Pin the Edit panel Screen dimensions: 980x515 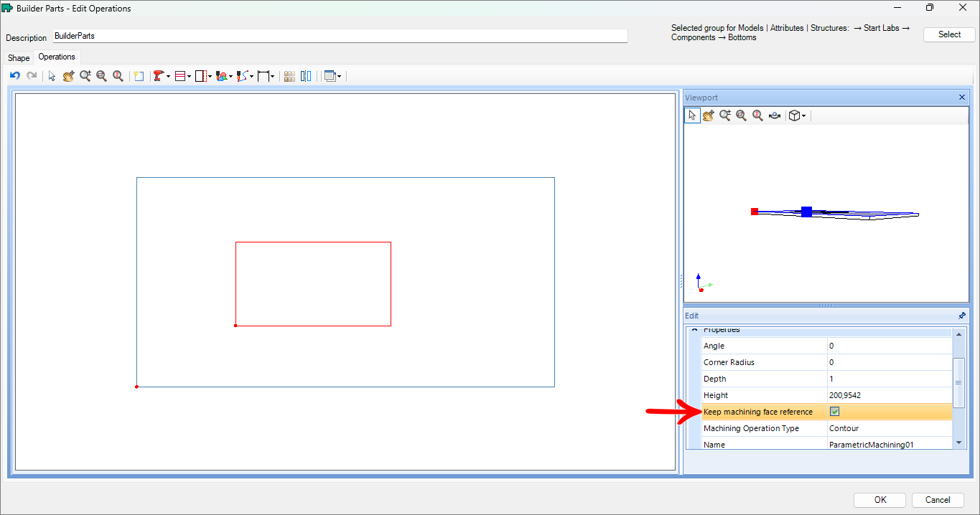962,316
